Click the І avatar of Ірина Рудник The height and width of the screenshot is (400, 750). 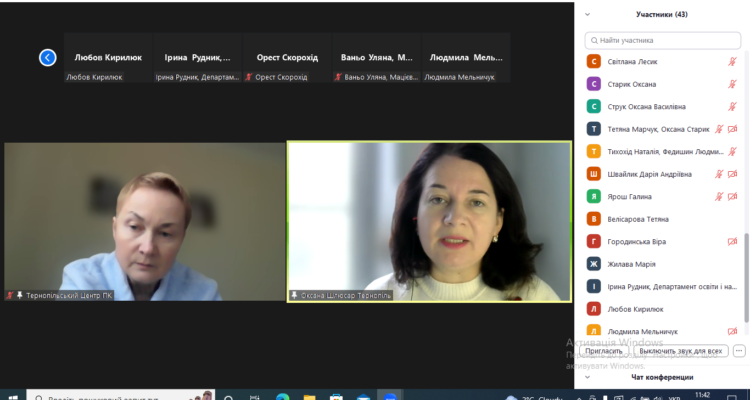(x=594, y=287)
